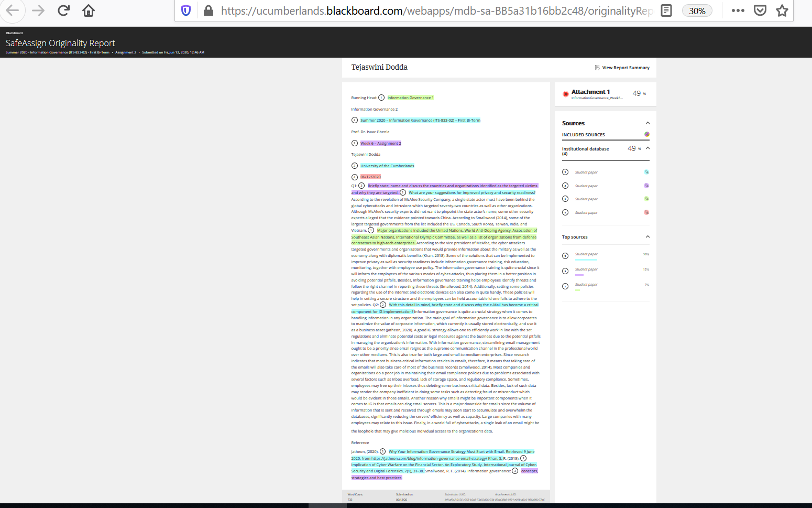Click source marker 3 before 'concepts,'
Image resolution: width=812 pixels, height=508 pixels.
(515, 471)
